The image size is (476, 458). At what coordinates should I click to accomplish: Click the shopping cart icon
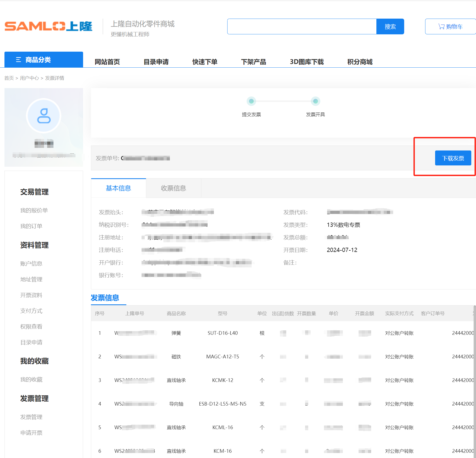click(441, 26)
